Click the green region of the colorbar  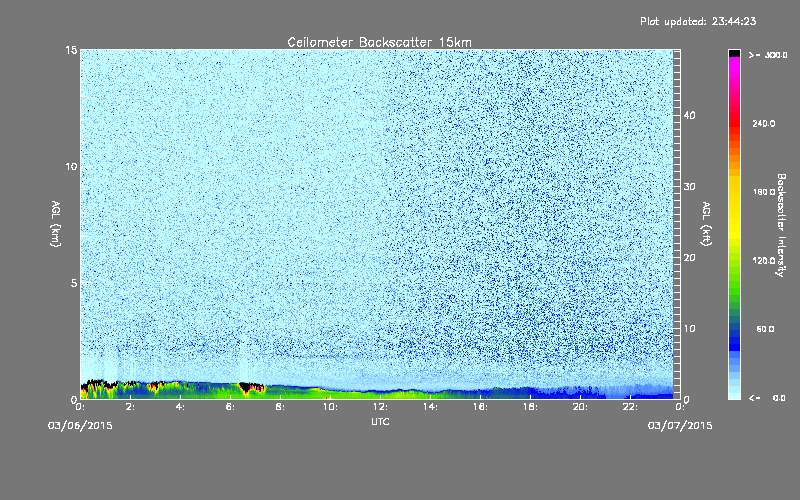click(x=734, y=276)
